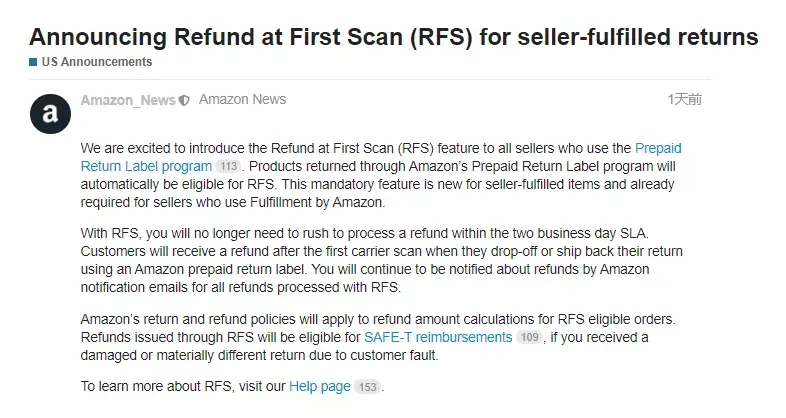Select the Amazon News display name

[243, 100]
